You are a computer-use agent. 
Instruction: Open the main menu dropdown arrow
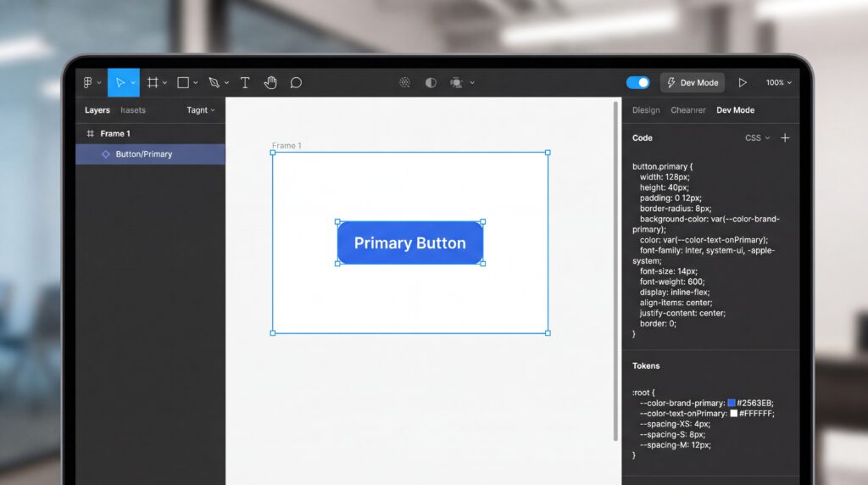99,82
